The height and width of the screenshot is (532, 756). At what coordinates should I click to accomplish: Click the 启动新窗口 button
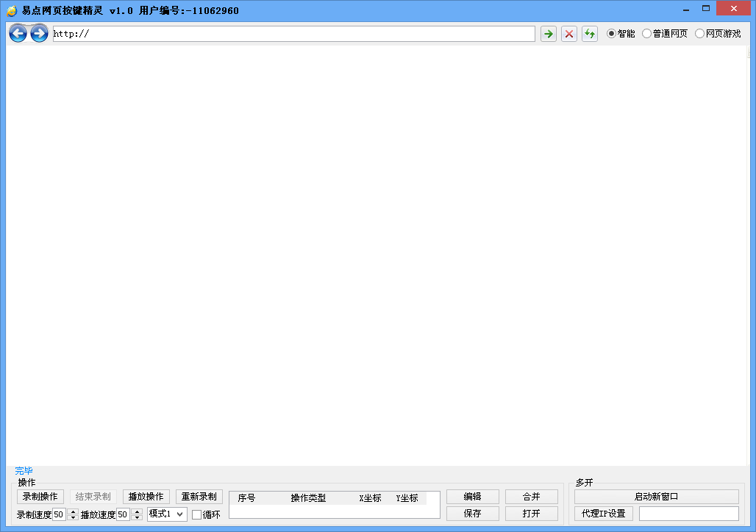click(656, 496)
